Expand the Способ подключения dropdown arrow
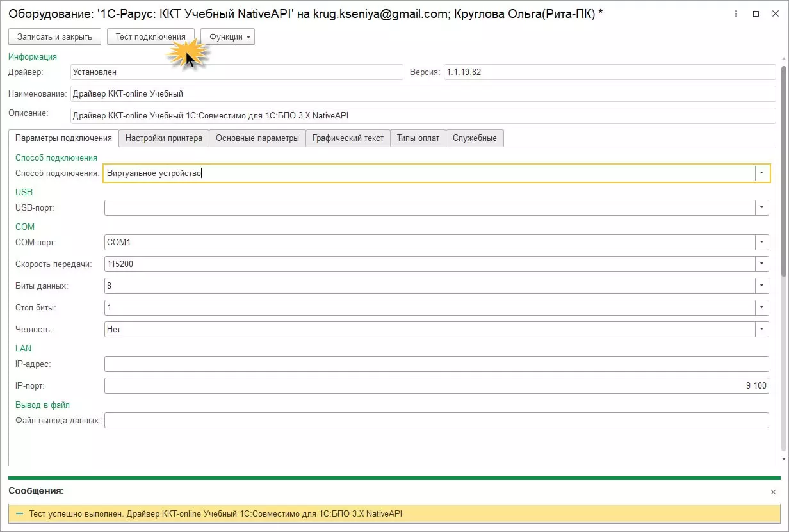Image resolution: width=789 pixels, height=532 pixels. coord(761,173)
